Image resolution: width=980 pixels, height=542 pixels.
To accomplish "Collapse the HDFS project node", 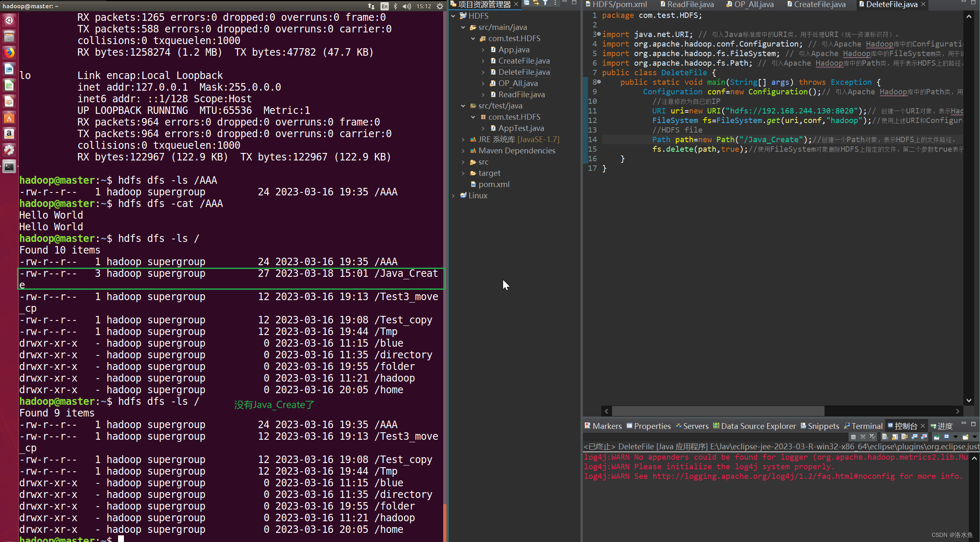I will (x=453, y=16).
